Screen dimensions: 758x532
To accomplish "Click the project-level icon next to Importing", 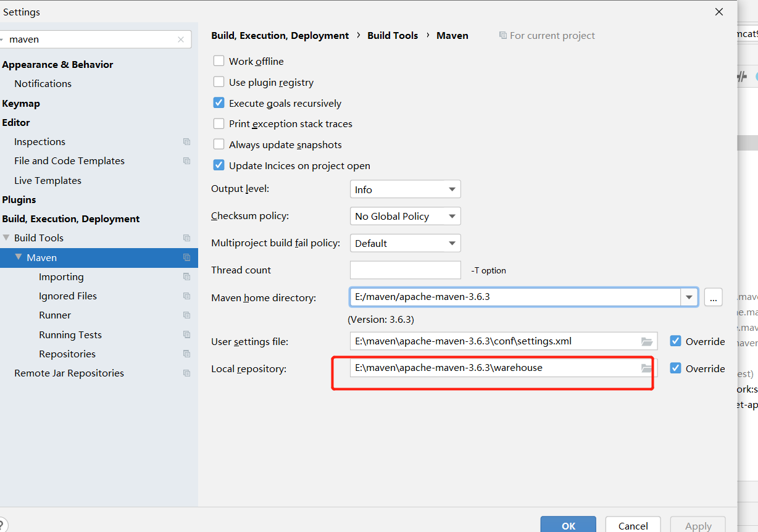I will [x=186, y=277].
